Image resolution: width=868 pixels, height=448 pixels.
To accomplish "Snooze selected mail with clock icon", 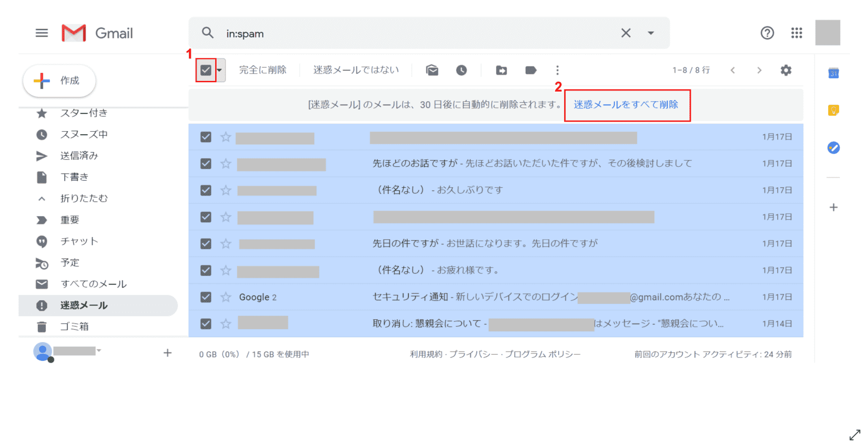I will [462, 70].
